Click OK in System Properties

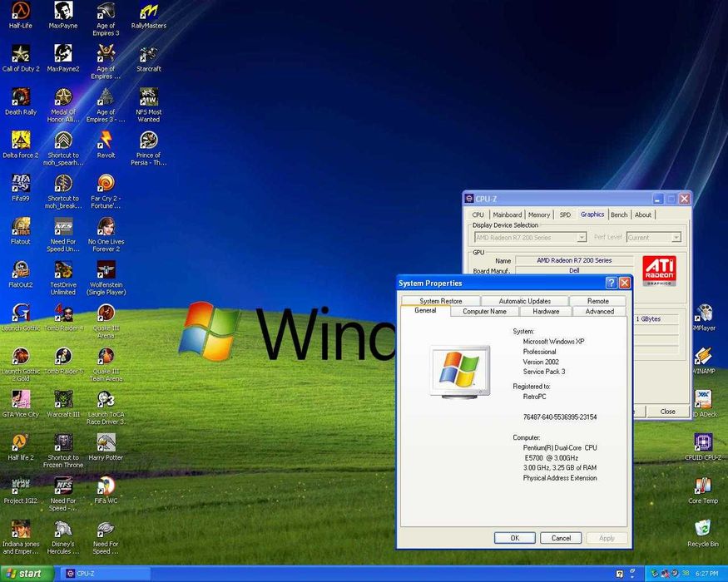point(515,538)
